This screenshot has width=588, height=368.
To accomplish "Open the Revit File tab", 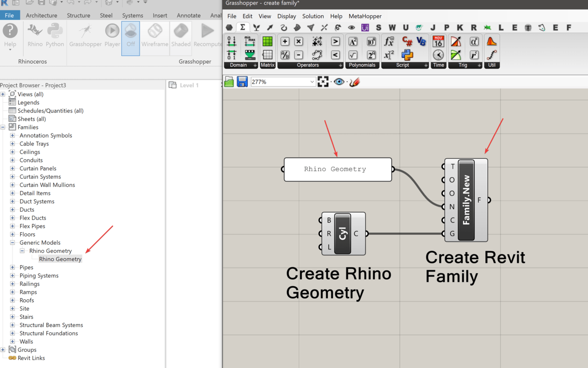I will (x=9, y=15).
